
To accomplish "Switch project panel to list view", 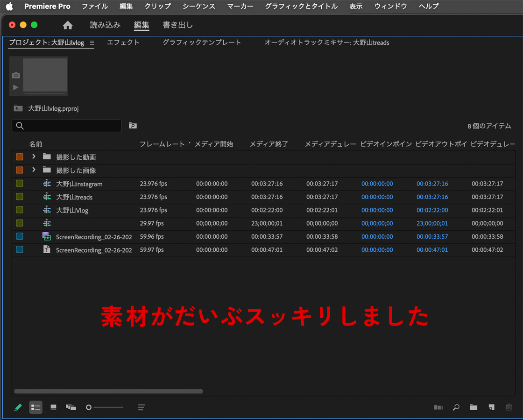I will [36, 407].
